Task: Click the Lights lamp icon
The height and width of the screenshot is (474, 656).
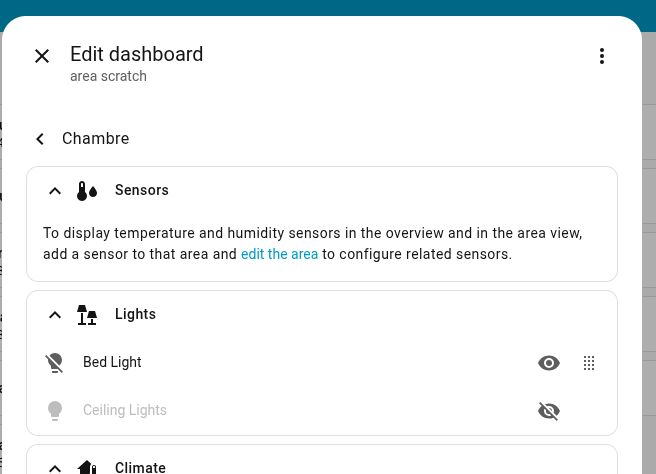Action: (87, 314)
